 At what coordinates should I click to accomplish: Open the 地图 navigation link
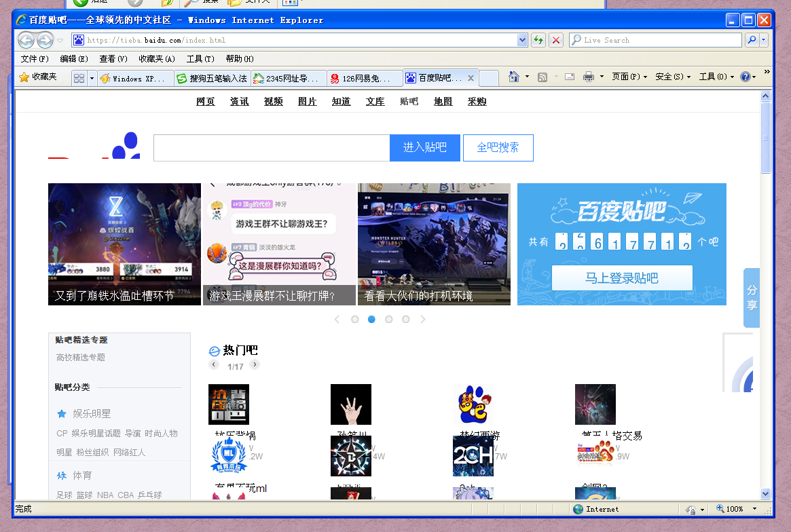point(443,101)
